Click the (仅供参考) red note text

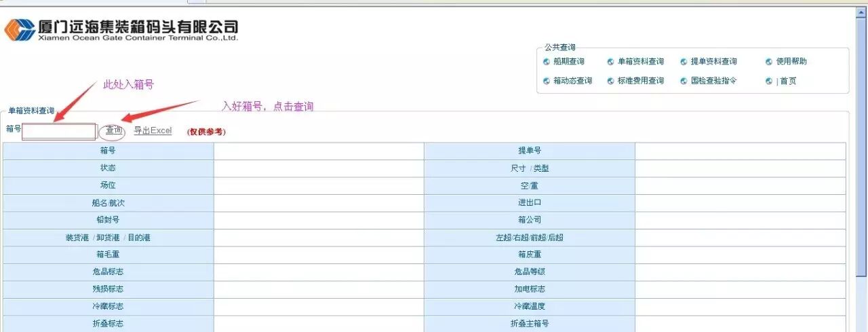pyautogui.click(x=206, y=132)
